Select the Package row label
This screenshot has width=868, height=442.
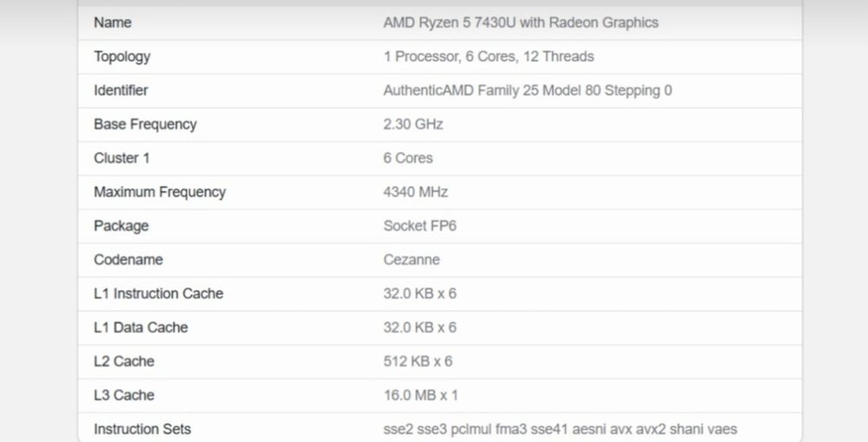point(122,226)
